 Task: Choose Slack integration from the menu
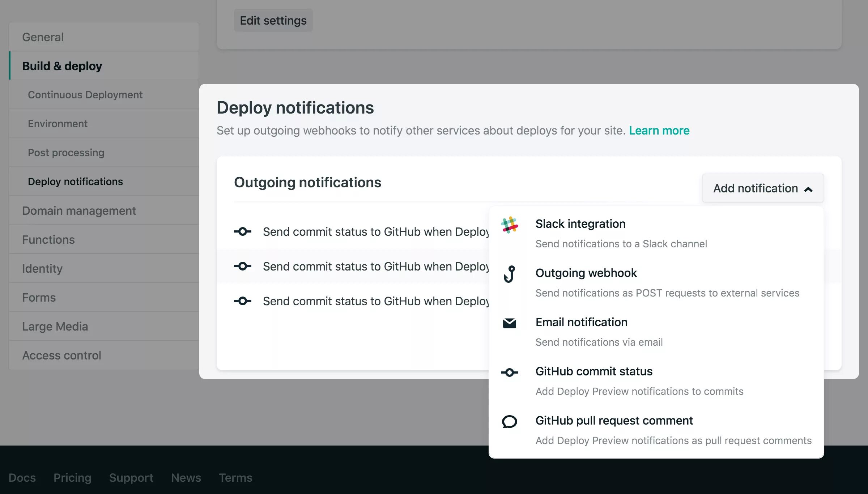point(580,224)
